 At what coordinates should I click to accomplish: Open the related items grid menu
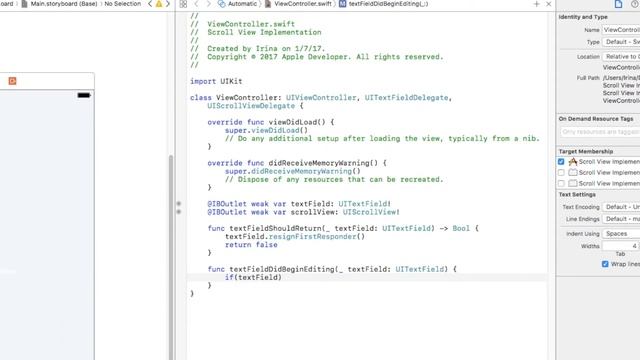click(x=183, y=4)
